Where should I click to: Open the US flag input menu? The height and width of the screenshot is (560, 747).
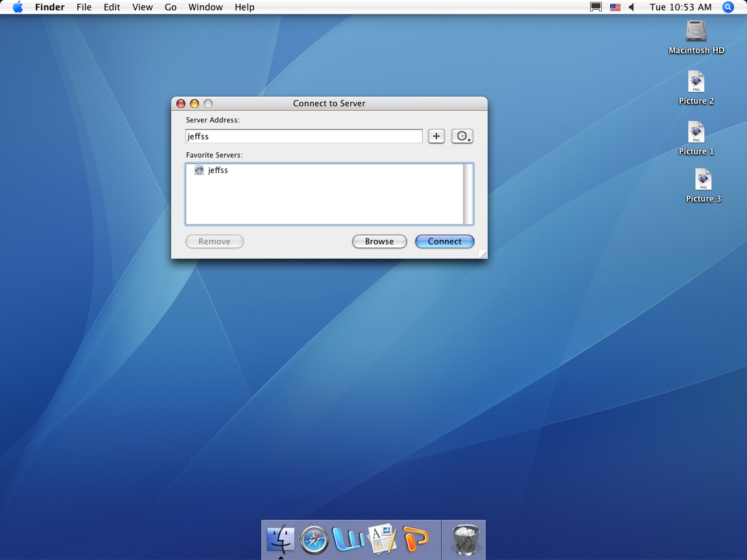615,7
